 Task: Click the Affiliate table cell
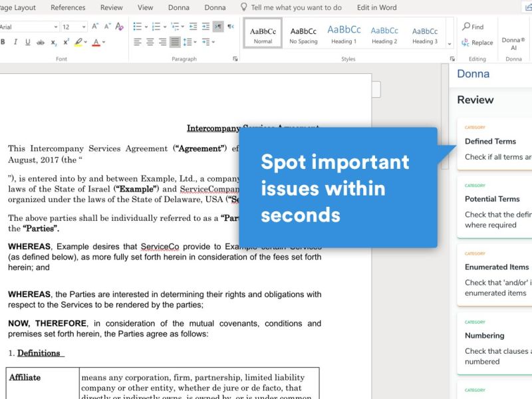click(x=43, y=383)
